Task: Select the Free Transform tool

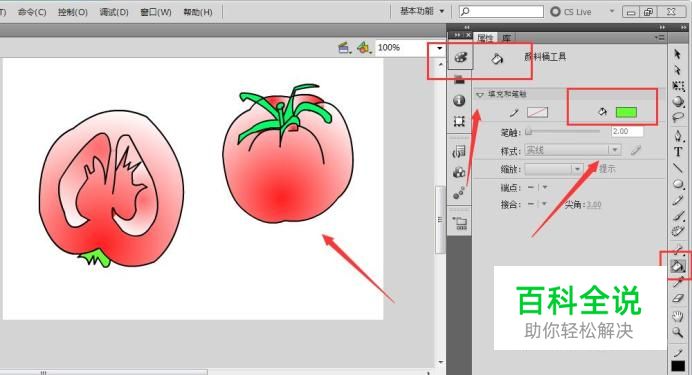Action: [x=678, y=86]
